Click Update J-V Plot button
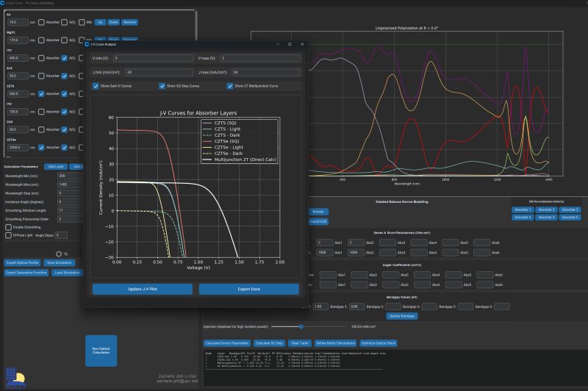Viewport: 588px width, 391px height. (143, 289)
